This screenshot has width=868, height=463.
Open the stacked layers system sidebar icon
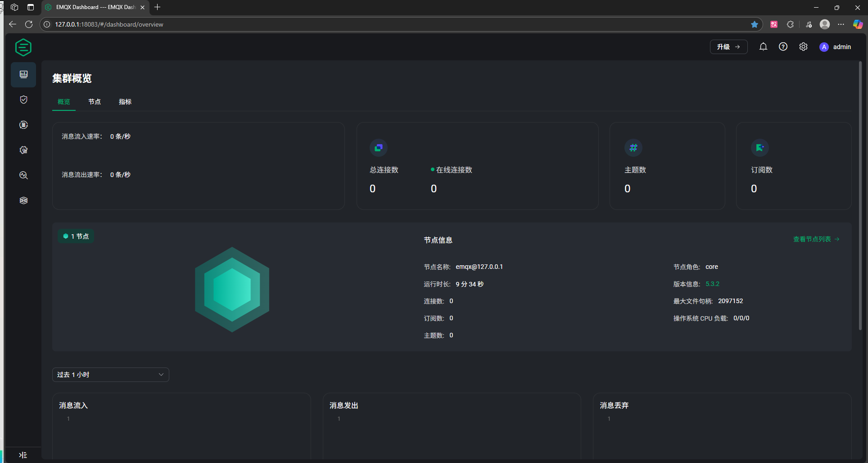pyautogui.click(x=23, y=200)
